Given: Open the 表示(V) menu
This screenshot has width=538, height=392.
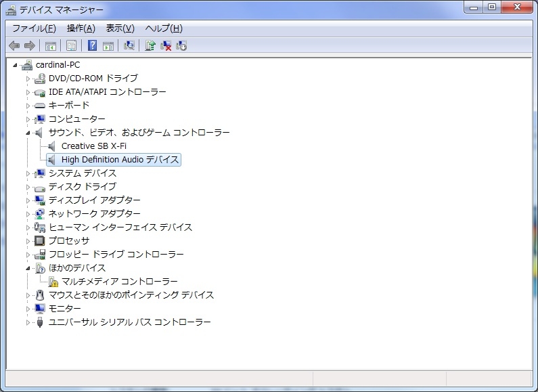Looking at the screenshot, I should click(120, 28).
